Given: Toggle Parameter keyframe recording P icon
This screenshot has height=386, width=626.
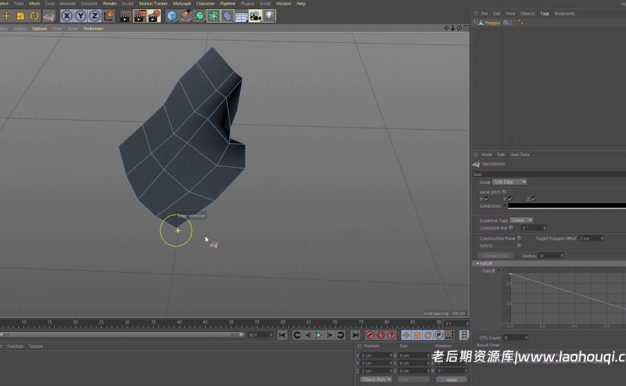Looking at the screenshot, I should [x=438, y=335].
